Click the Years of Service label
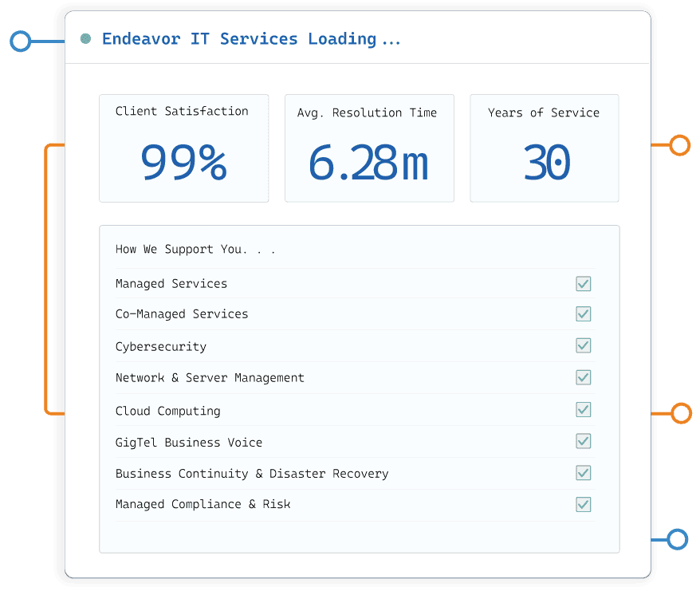The width and height of the screenshot is (700, 595). (544, 112)
